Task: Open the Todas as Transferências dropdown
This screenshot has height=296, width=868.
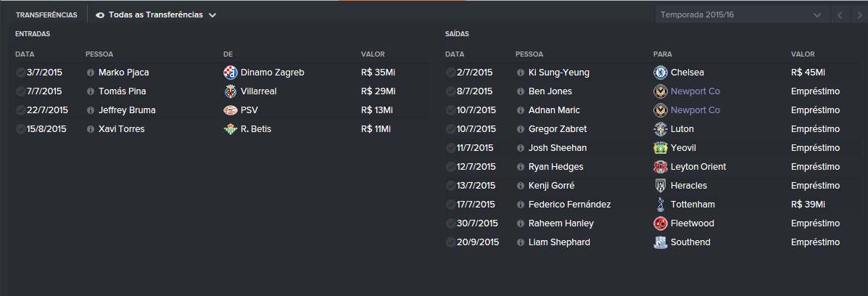Action: click(x=156, y=15)
